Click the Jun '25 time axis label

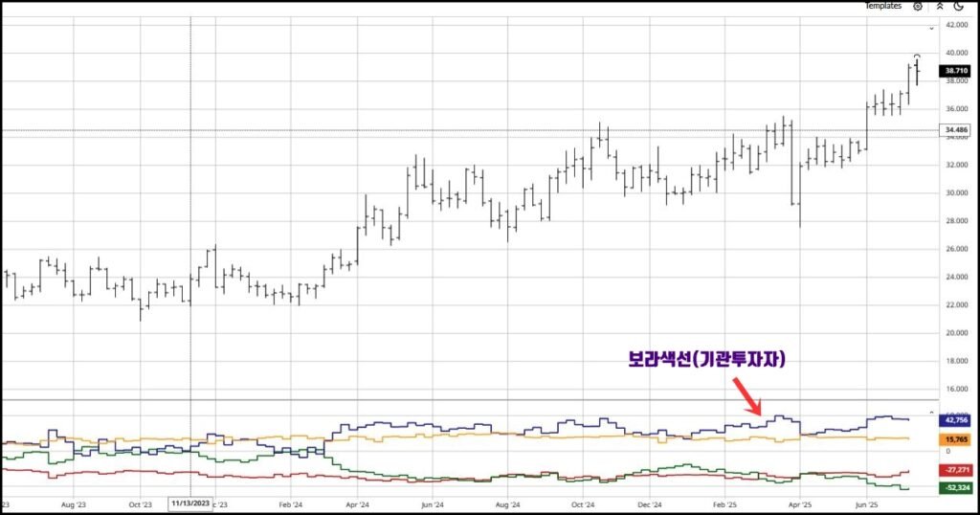[866, 504]
